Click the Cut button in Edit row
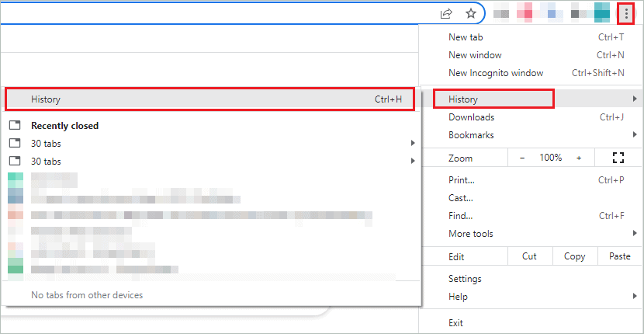644x334 pixels. click(x=529, y=256)
